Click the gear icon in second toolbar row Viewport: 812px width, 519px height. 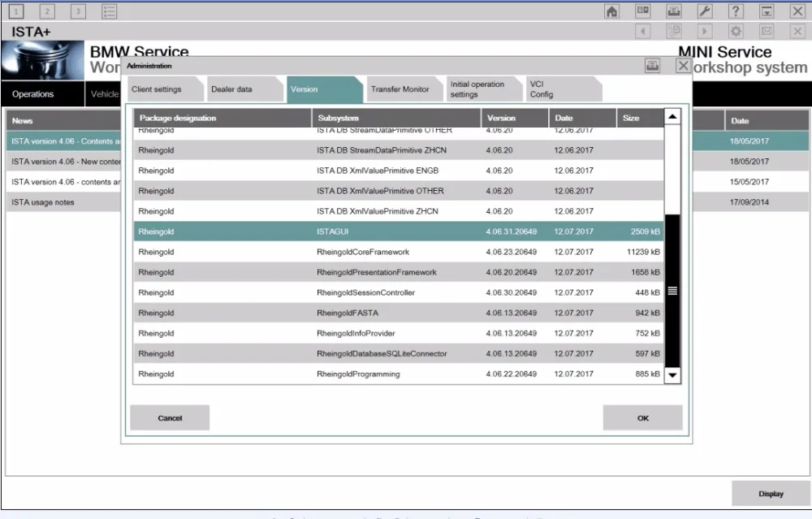tap(736, 32)
